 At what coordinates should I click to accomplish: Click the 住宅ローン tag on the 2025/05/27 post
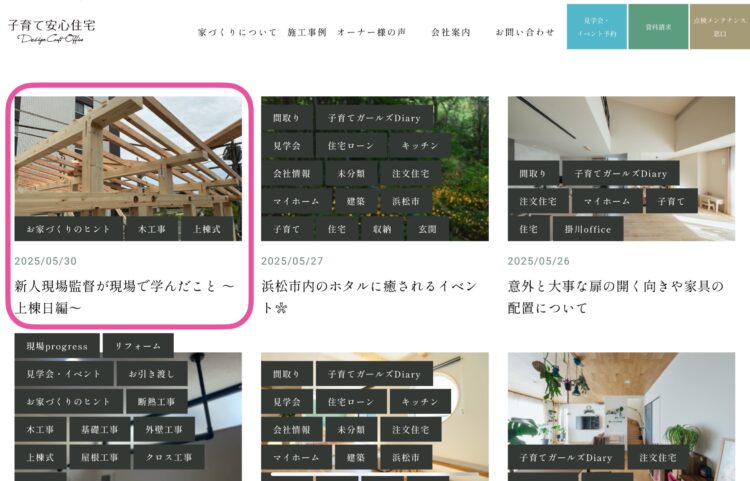(x=351, y=146)
